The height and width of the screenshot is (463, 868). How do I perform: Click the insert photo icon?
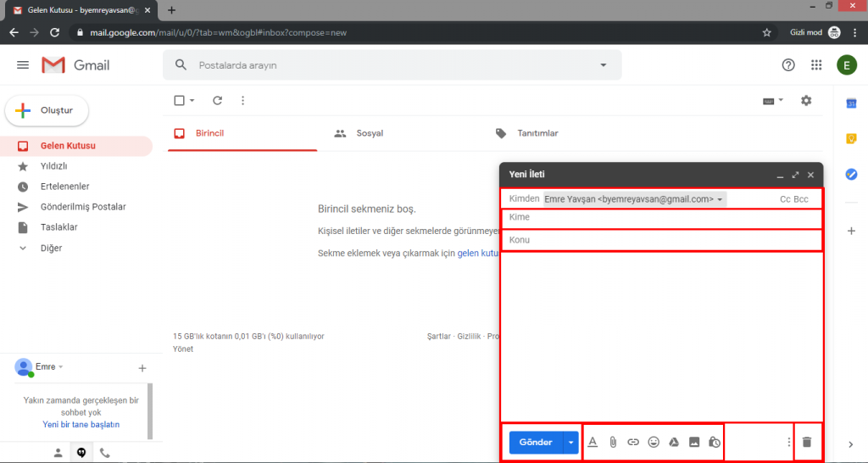pyautogui.click(x=694, y=442)
